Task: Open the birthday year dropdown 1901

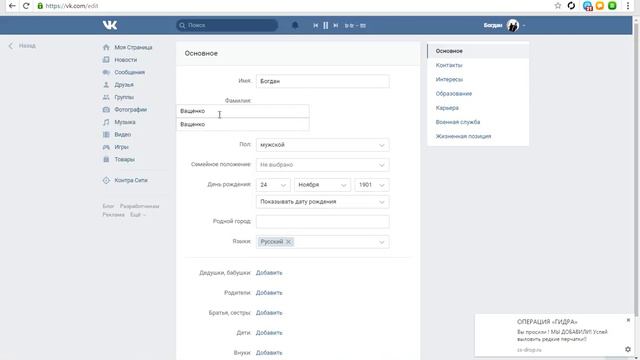Action: click(x=371, y=185)
